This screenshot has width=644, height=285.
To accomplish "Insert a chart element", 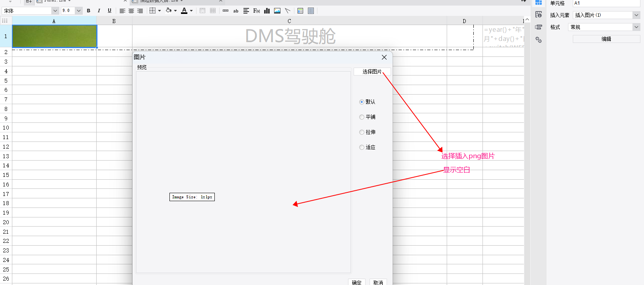I will pyautogui.click(x=267, y=11).
